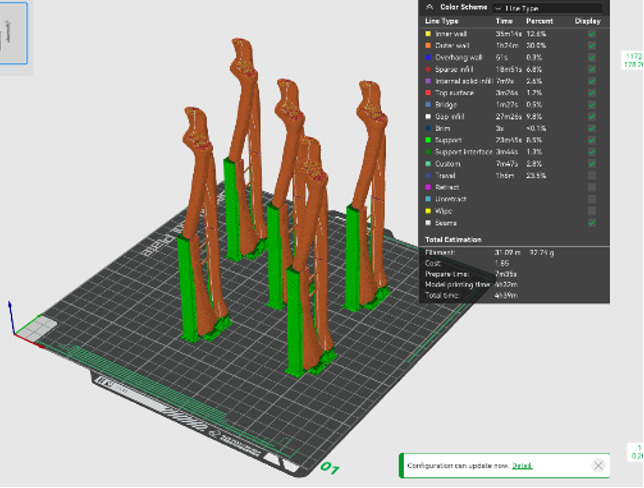Select the Unretract line type label
644x488 pixels.
pyautogui.click(x=451, y=199)
